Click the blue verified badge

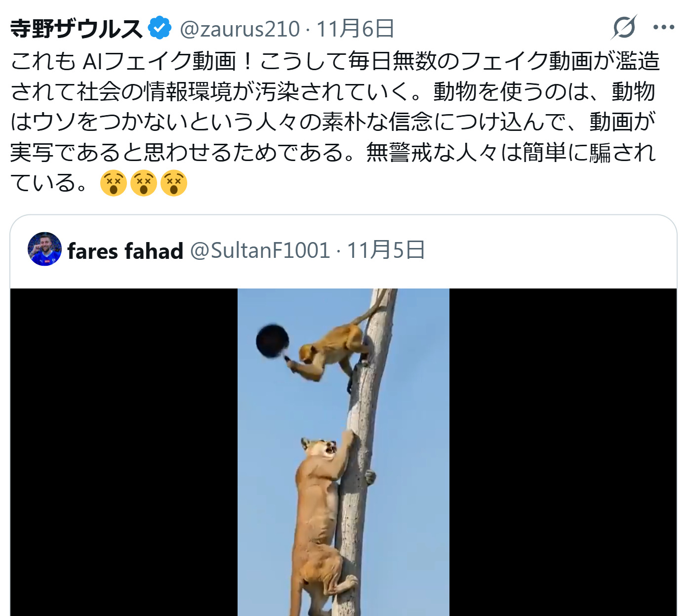(x=160, y=28)
